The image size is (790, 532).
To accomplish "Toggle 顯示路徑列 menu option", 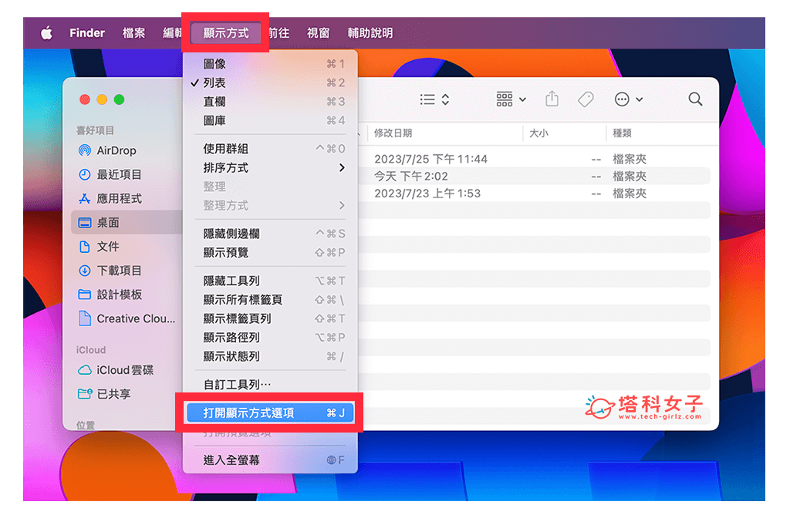I will (x=231, y=337).
